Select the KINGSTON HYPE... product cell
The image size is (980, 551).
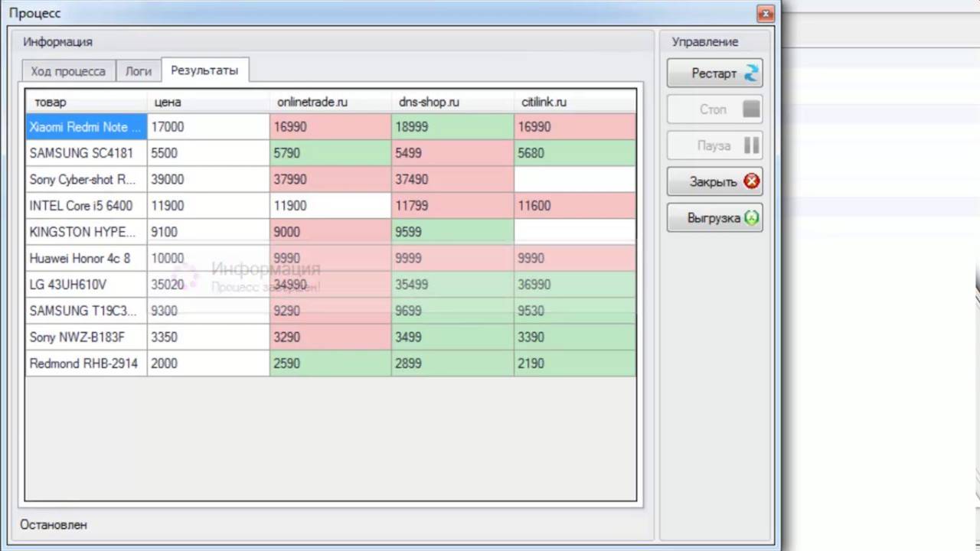87,232
